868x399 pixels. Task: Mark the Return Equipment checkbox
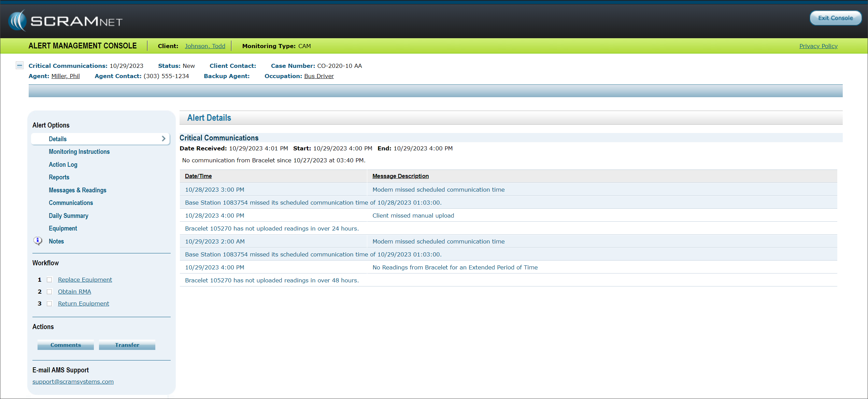49,304
